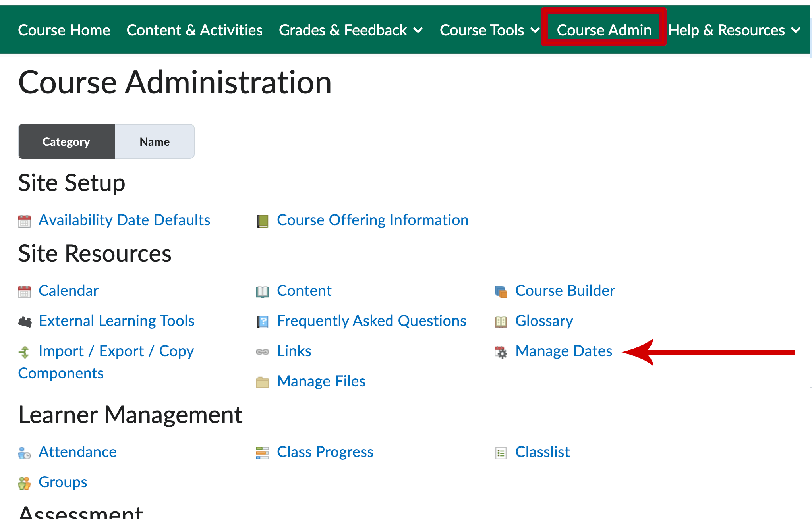Open the Import / Export / Copy Components link

tap(116, 351)
